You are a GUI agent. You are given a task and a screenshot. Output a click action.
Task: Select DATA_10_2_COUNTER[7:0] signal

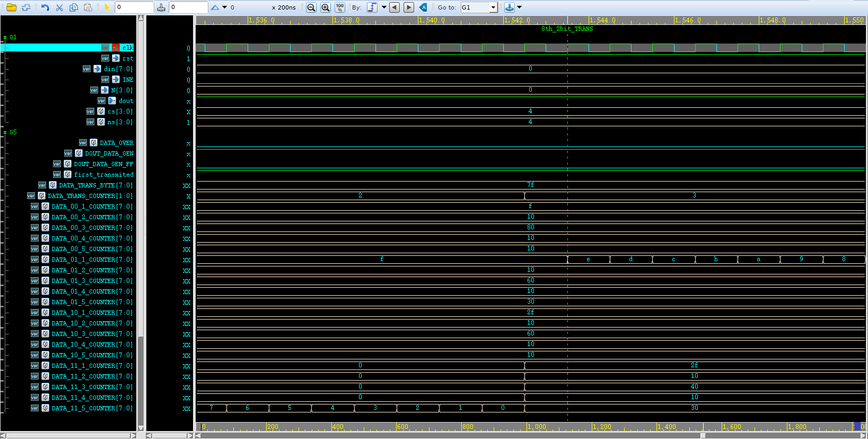[x=92, y=323]
